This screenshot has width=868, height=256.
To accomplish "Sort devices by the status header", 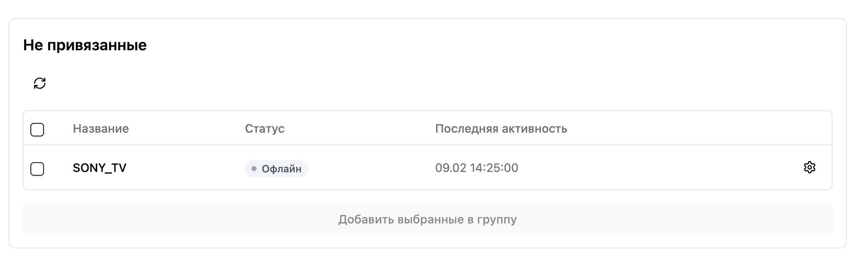I will [x=265, y=128].
